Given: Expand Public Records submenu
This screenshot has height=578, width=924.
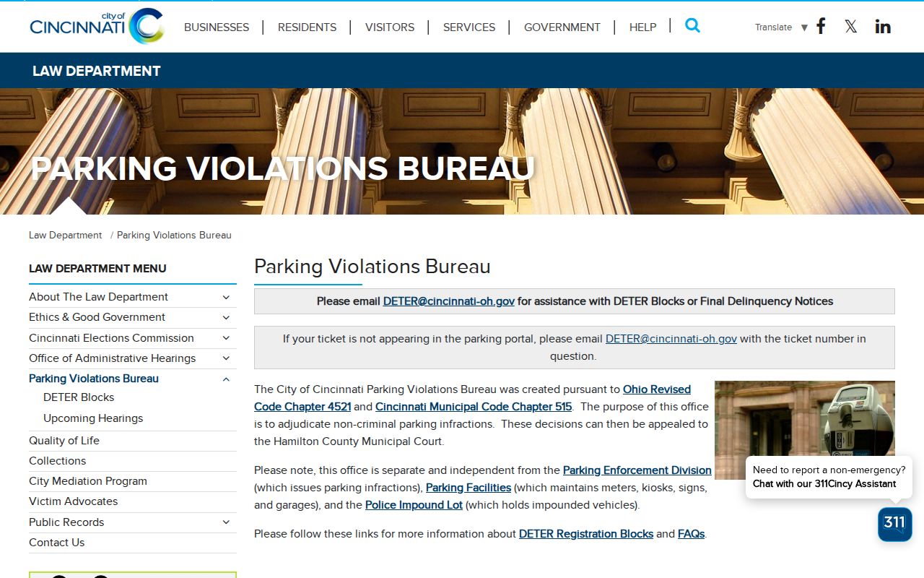Looking at the screenshot, I should pos(226,522).
